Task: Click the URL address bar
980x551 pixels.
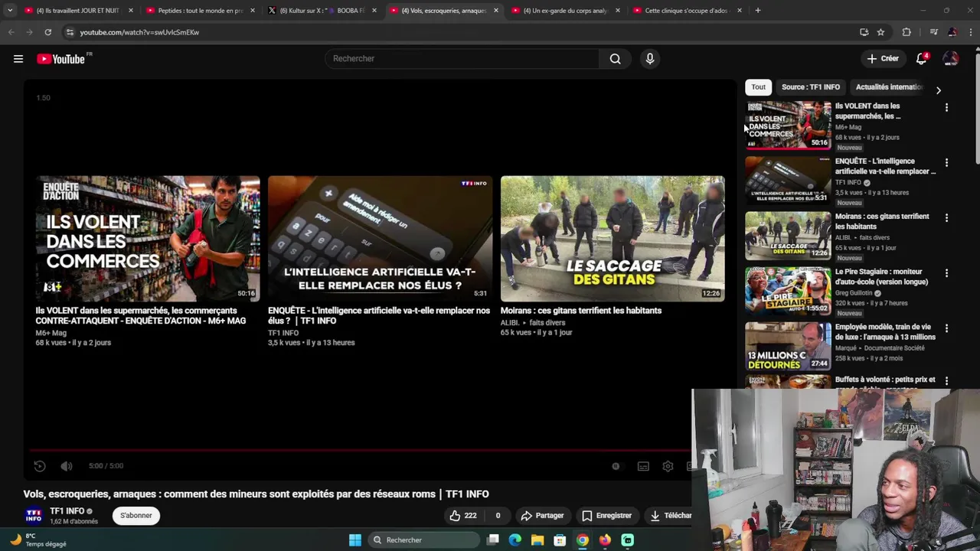Action: 459,32
